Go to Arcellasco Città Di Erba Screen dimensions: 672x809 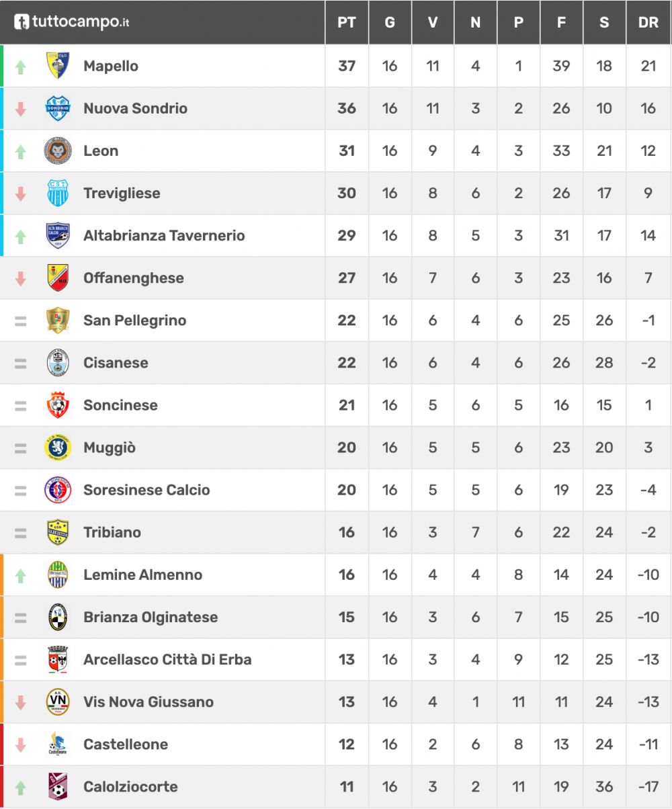pos(167,659)
